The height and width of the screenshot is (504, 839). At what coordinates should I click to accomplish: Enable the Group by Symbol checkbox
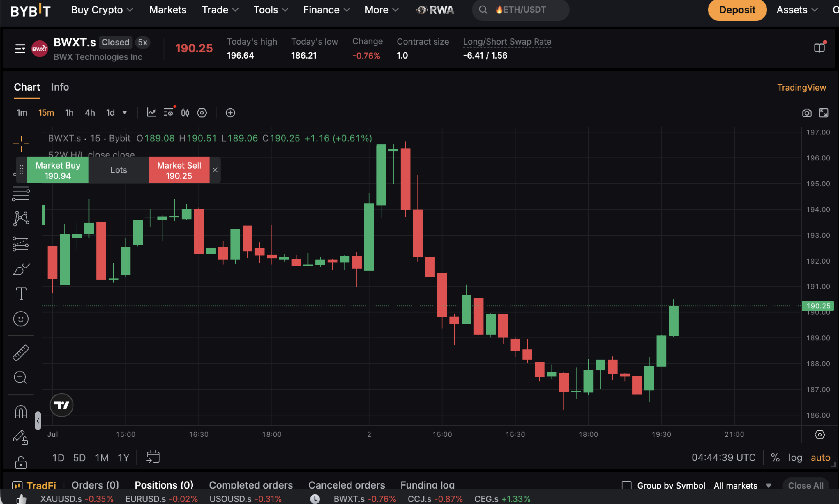627,486
